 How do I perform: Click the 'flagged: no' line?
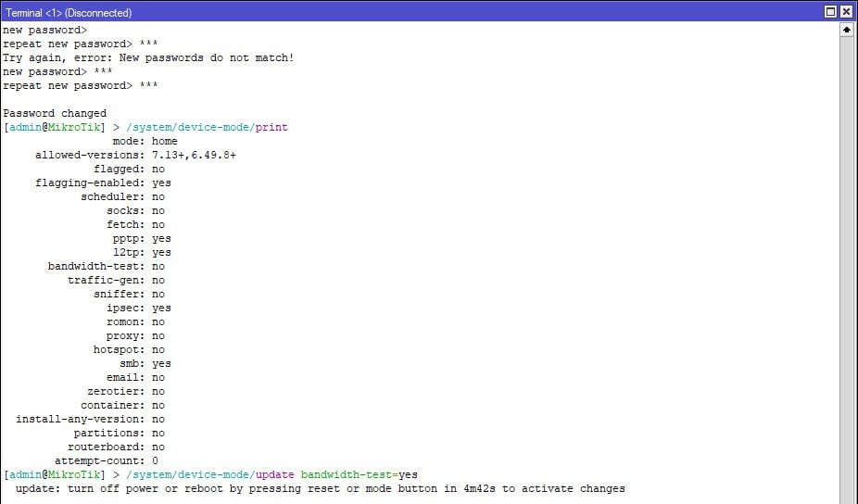(129, 170)
